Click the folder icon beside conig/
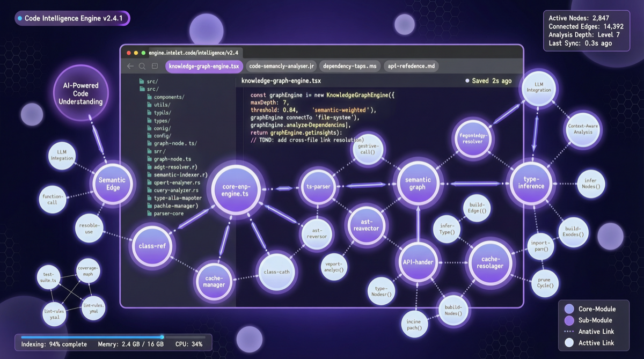 coord(150,128)
